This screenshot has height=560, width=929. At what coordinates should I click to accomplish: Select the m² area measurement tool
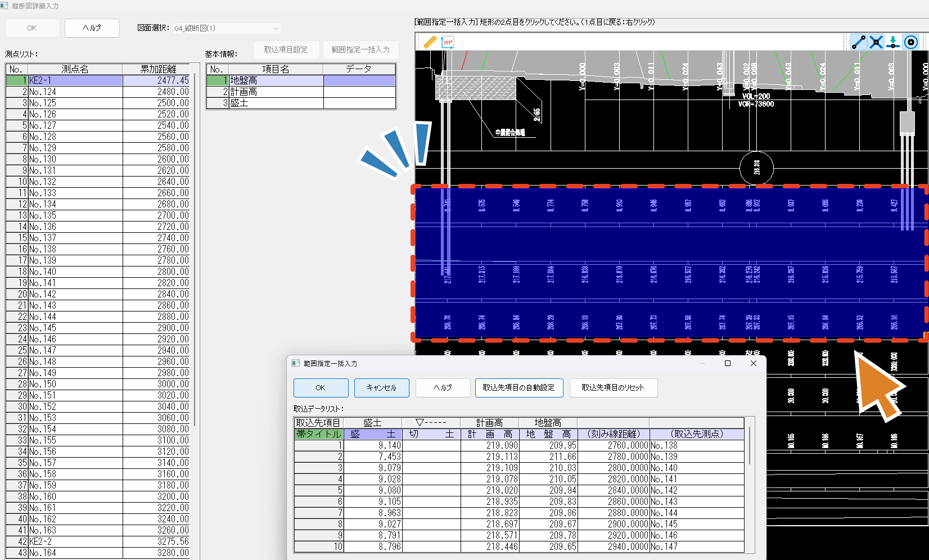point(448,42)
